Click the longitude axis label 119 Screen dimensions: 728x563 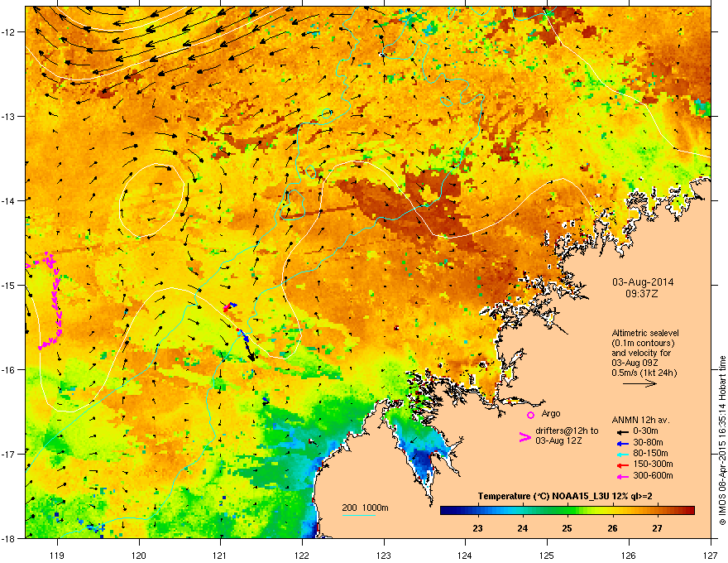click(58, 555)
